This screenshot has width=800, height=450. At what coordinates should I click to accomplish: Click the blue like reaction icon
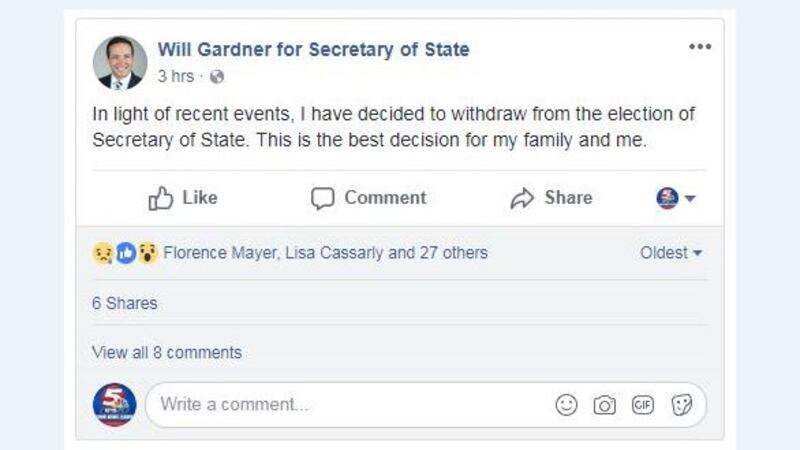tap(125, 253)
